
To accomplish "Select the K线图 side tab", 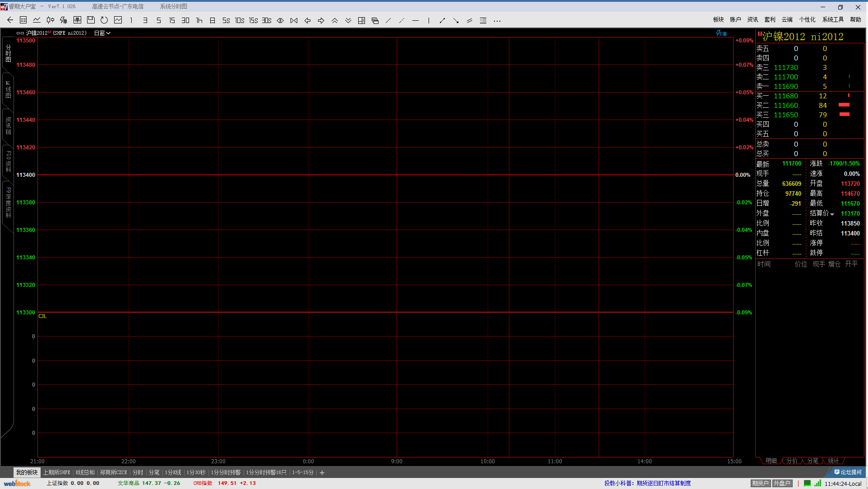I will pos(8,89).
